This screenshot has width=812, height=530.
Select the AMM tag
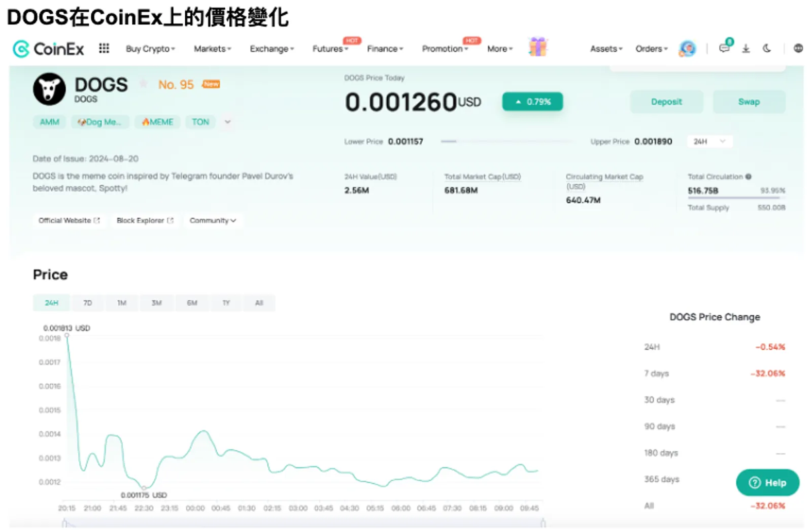click(50, 122)
